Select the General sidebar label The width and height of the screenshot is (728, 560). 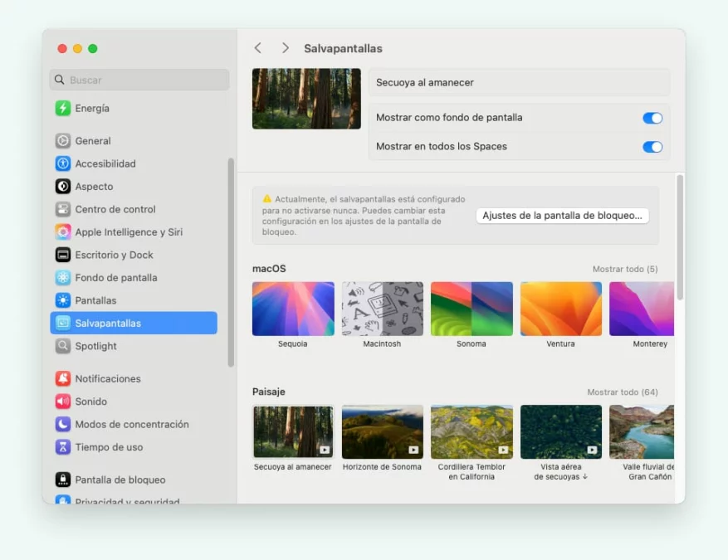(93, 140)
